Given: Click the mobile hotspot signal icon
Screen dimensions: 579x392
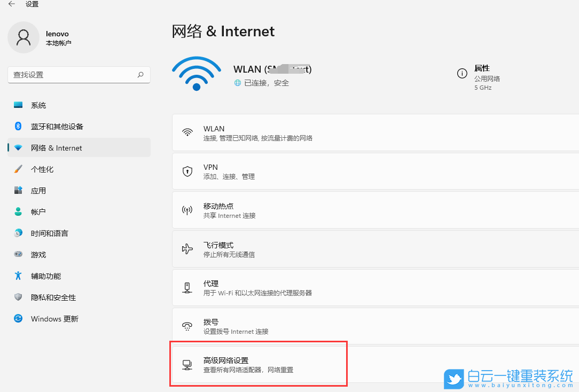Looking at the screenshot, I should coord(187,209).
